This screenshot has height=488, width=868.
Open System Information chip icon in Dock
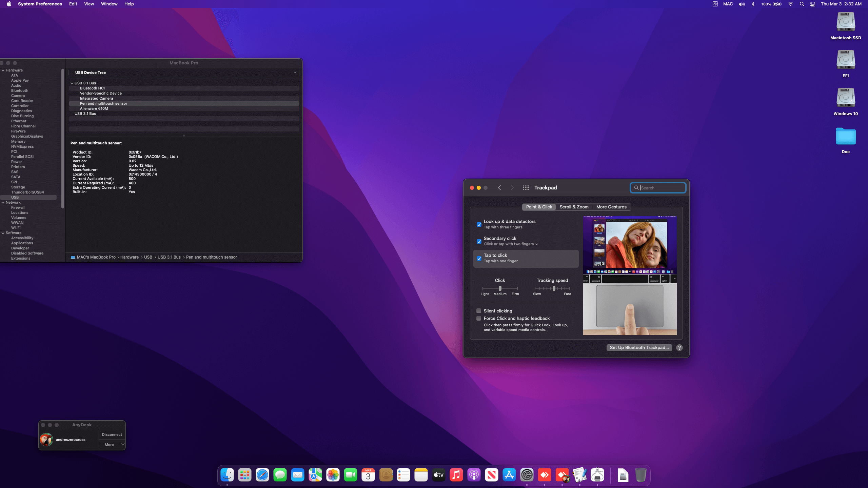597,475
